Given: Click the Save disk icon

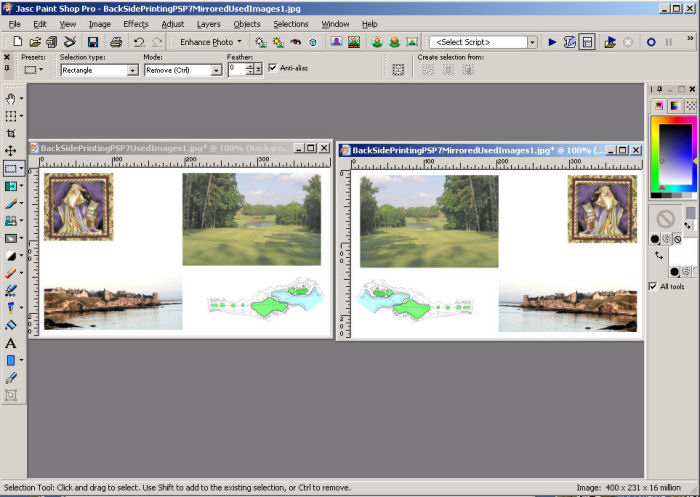Looking at the screenshot, I should 92,42.
